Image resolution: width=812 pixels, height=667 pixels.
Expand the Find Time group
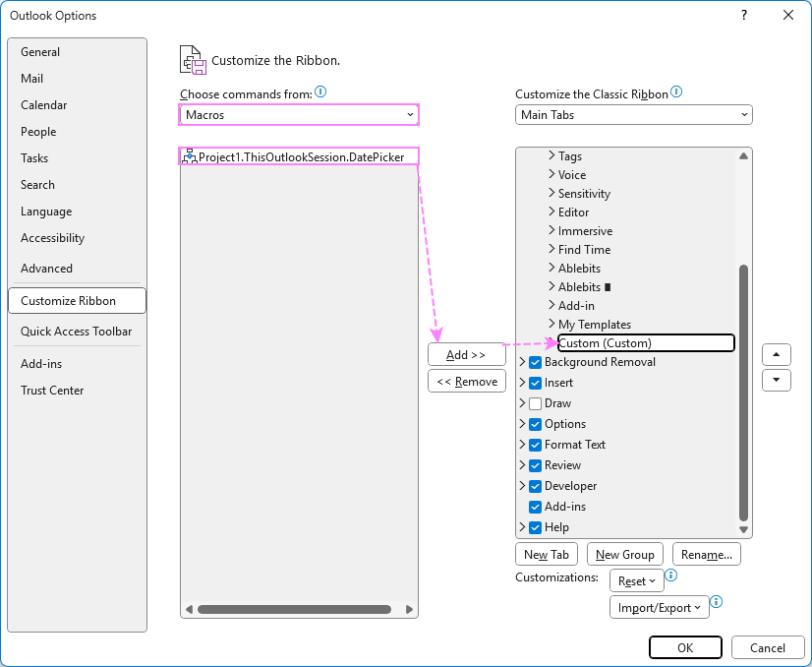551,249
